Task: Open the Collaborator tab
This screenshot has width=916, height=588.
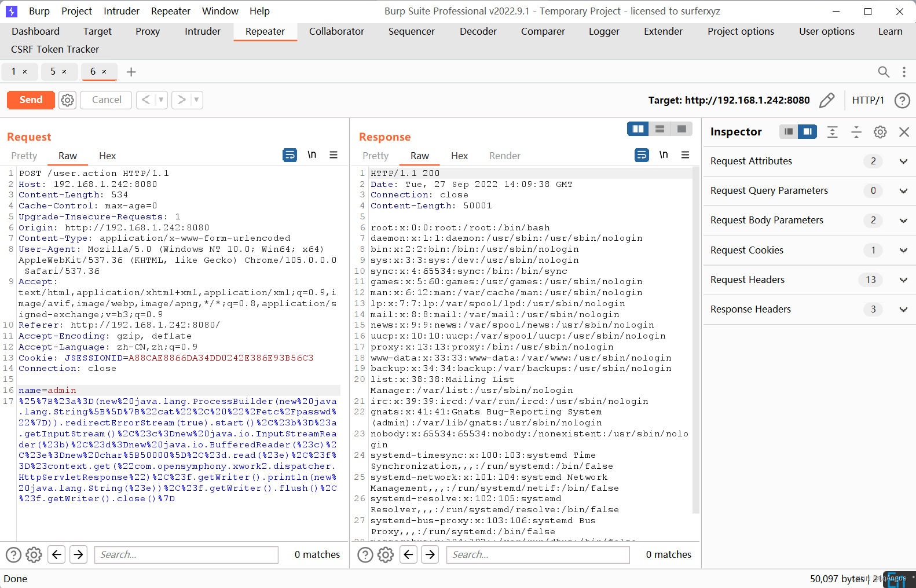Action: (336, 31)
